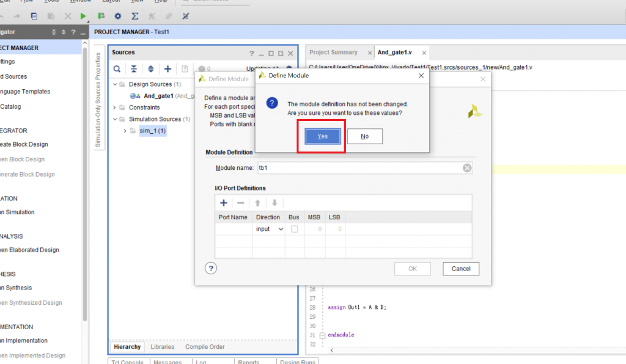Switch to the Libraries tab
The width and height of the screenshot is (626, 364).
click(162, 347)
